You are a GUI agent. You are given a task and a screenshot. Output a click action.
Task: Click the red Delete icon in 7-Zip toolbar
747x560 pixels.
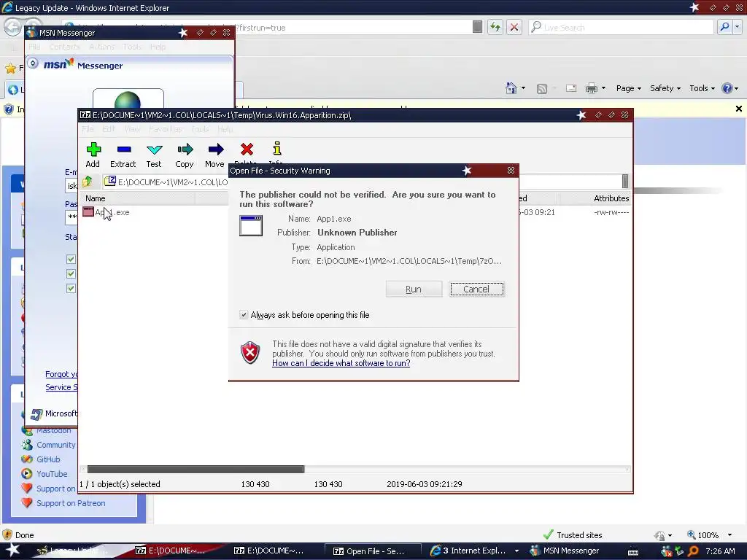247,149
